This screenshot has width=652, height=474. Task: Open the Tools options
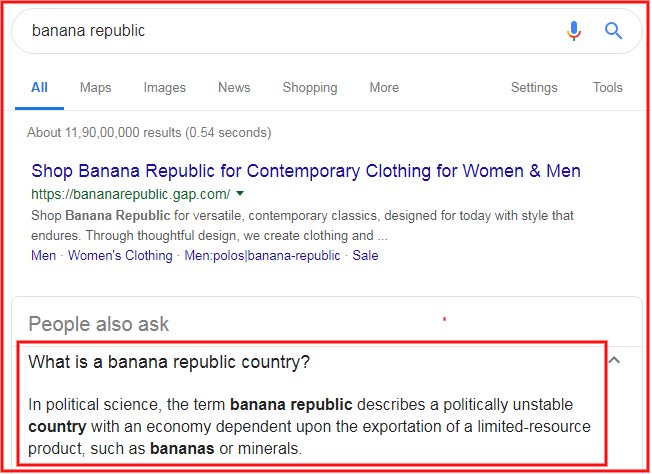tap(608, 88)
